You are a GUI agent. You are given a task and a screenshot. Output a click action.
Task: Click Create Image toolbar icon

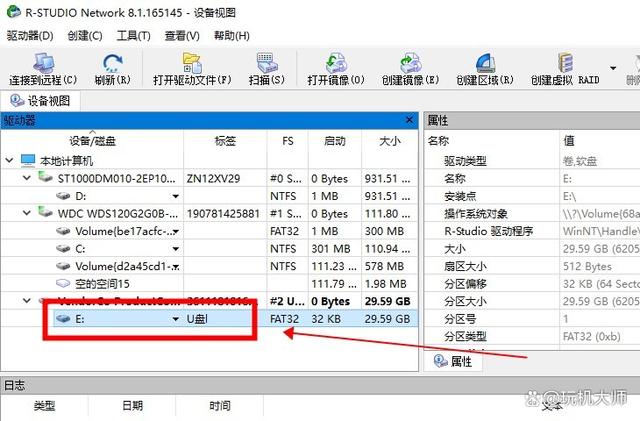(x=410, y=69)
